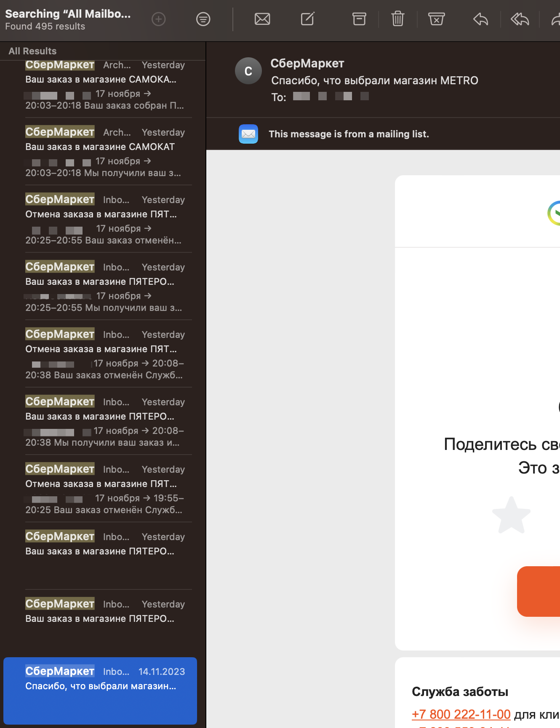The image size is (560, 728).
Task: Click the sender avatar with letter C
Action: 248,71
